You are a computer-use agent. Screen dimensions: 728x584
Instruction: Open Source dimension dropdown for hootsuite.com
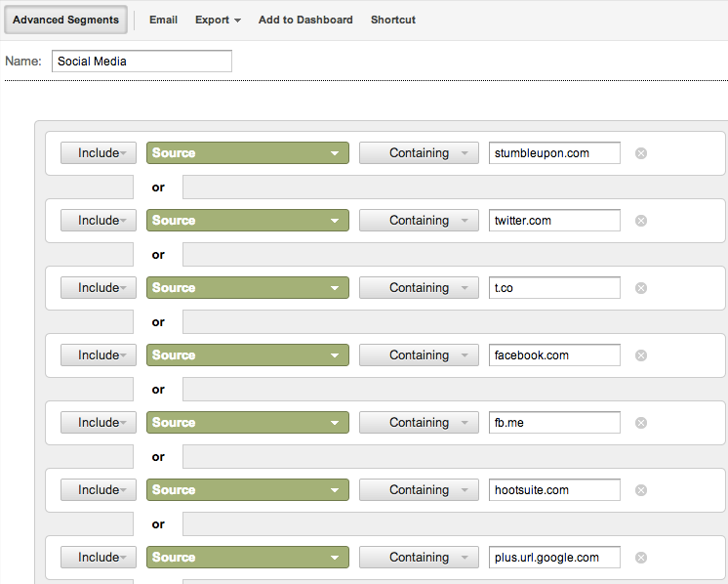(248, 489)
